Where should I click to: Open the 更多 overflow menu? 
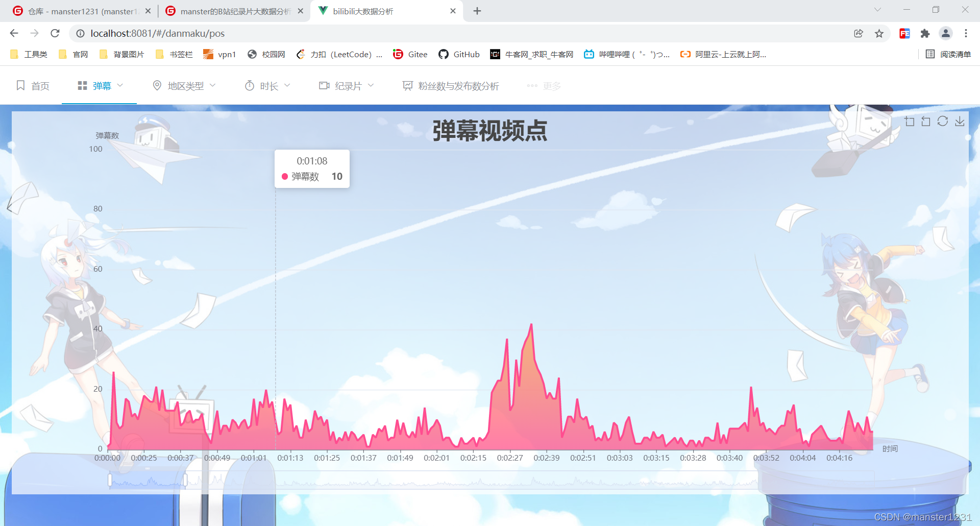click(x=544, y=86)
